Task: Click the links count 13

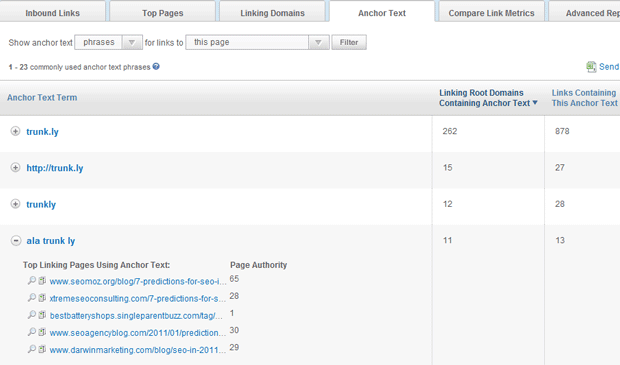Action: click(x=560, y=240)
